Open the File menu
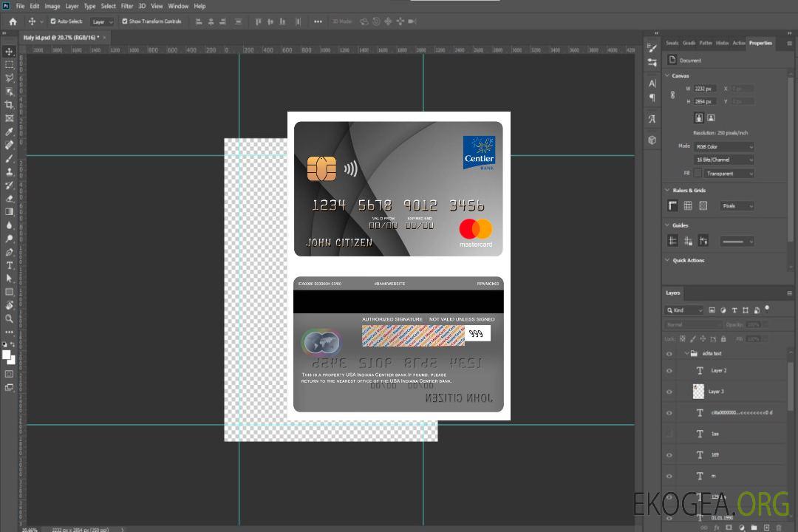The height and width of the screenshot is (532, 798). [21, 6]
